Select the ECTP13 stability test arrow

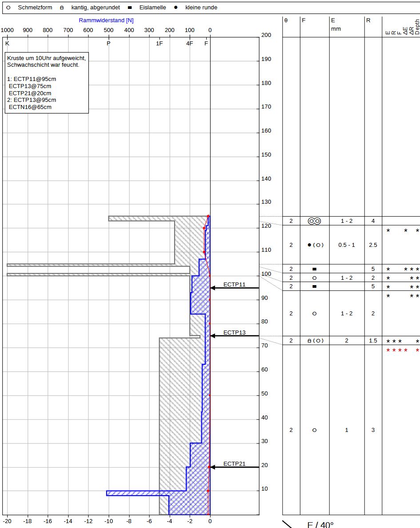[x=234, y=336]
